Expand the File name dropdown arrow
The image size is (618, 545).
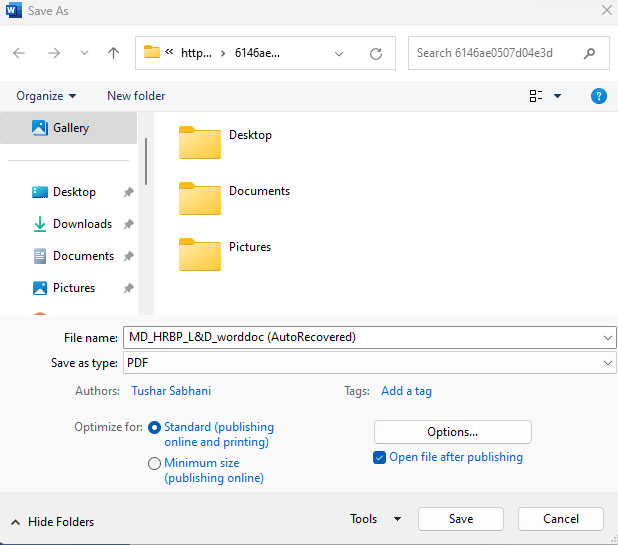coord(607,338)
